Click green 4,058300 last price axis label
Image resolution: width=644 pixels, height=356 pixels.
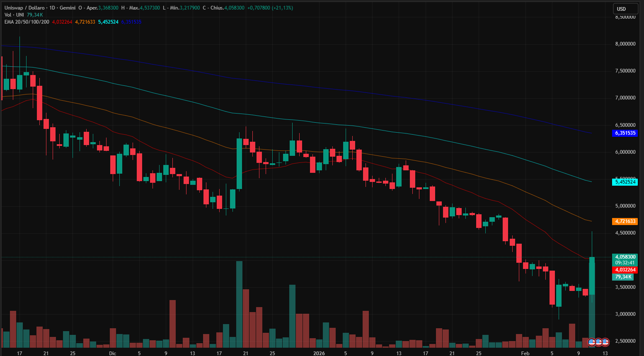625,257
